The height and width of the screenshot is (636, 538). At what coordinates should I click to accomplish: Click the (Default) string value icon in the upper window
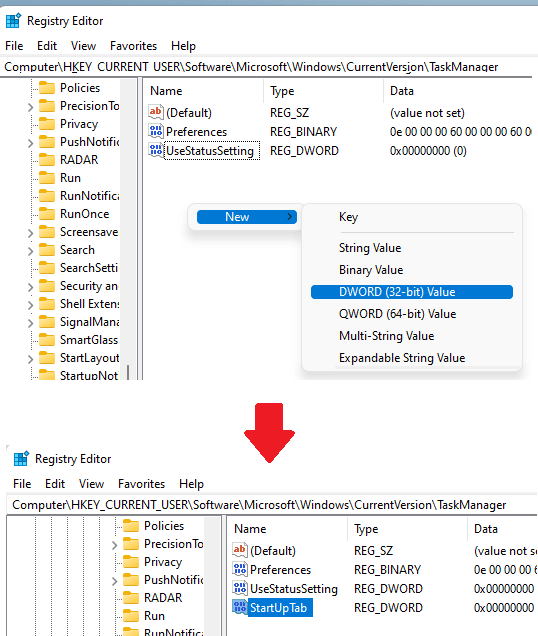[156, 112]
